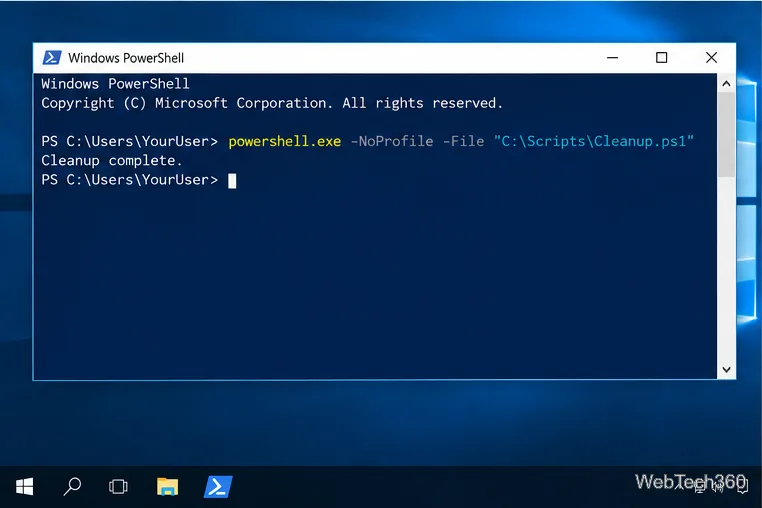Minimize the Windows PowerShell window
The width and height of the screenshot is (762, 508).
tap(612, 58)
